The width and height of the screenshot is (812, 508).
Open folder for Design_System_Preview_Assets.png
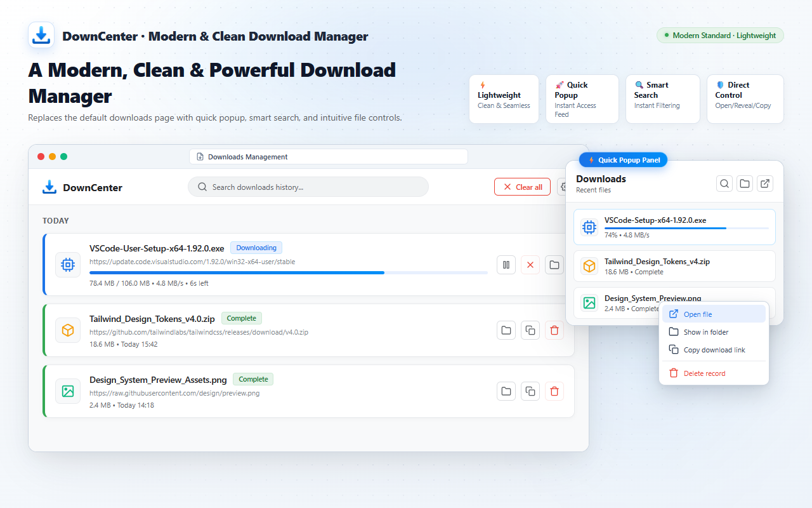tap(506, 391)
